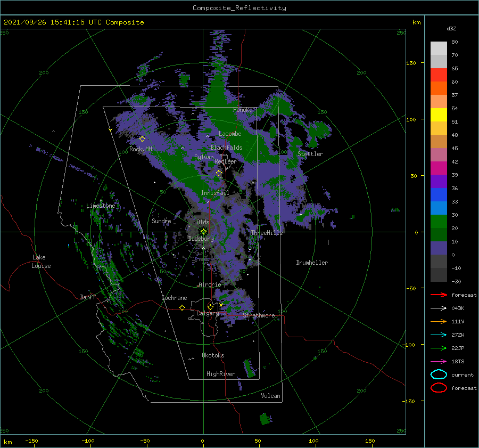Viewport: 479px width, 448px height.
Task: Select the light gray 70–80 dBZ swatch
Action: 439,48
